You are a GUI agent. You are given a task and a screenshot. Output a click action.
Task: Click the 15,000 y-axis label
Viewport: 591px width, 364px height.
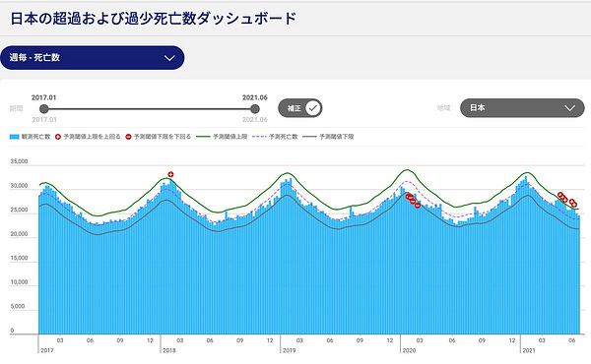(19, 258)
